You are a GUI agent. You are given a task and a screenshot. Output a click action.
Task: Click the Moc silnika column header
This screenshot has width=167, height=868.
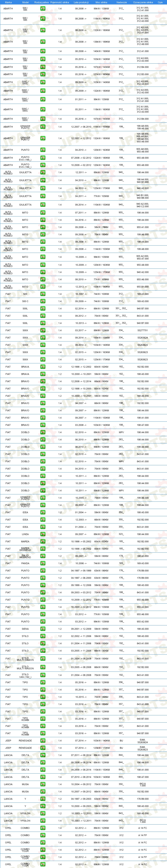coord(101,2)
